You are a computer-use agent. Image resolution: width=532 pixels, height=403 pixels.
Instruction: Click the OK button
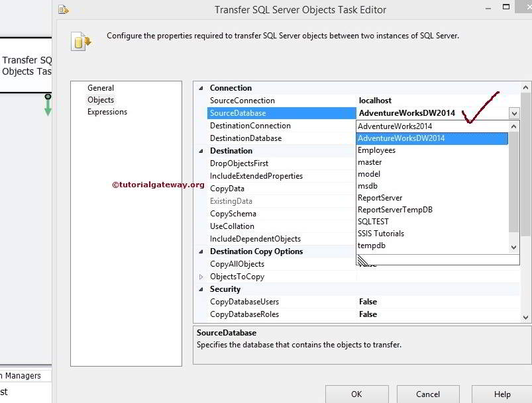pyautogui.click(x=356, y=394)
